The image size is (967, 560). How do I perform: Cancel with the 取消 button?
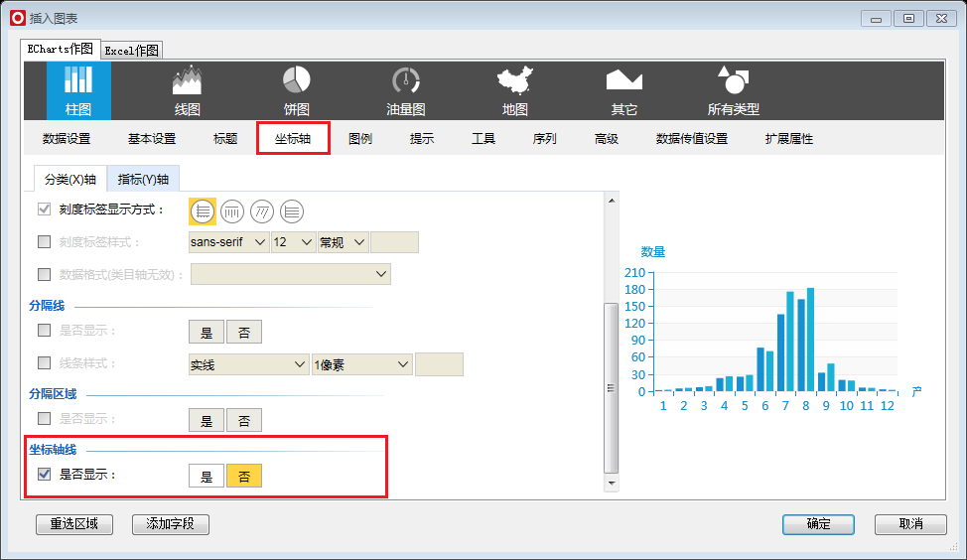pyautogui.click(x=910, y=524)
